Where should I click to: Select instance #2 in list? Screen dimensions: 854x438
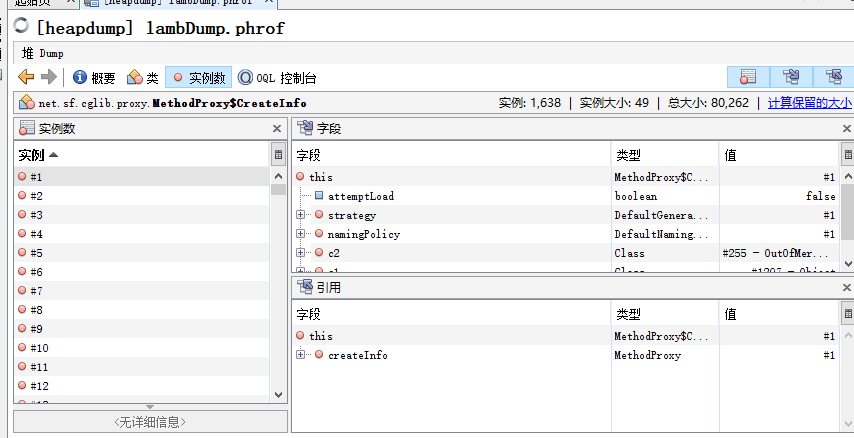[142, 196]
